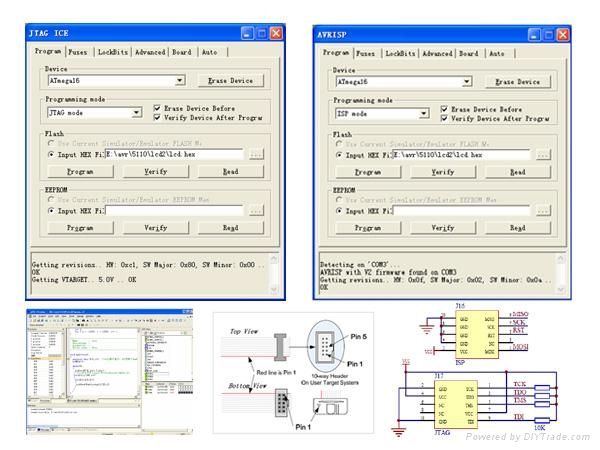This screenshot has width=600, height=450.
Task: Click AVRISP log scrollbar down arrow
Action: 561,289
